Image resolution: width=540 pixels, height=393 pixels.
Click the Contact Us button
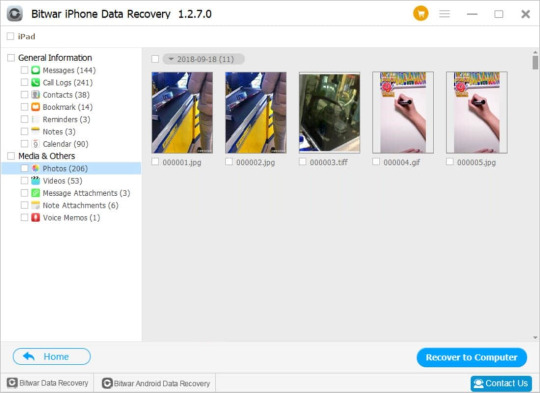(x=501, y=383)
